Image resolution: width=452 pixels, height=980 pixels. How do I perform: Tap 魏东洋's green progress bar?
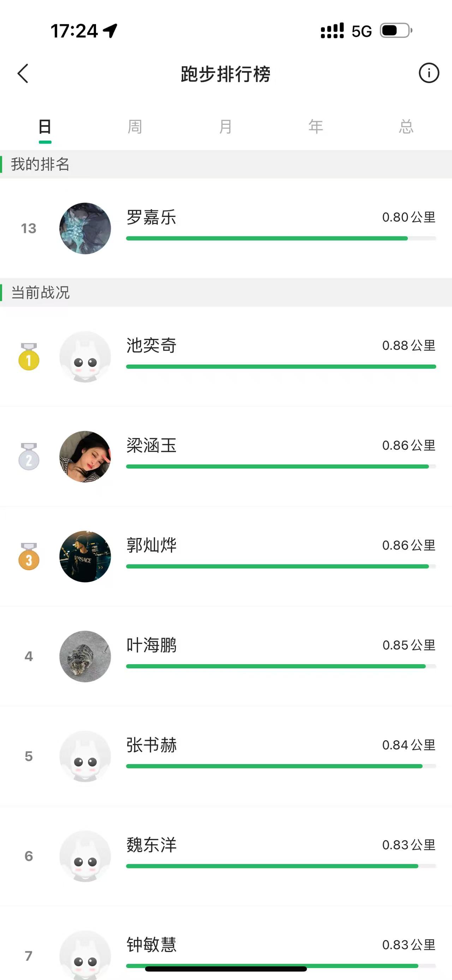click(272, 866)
